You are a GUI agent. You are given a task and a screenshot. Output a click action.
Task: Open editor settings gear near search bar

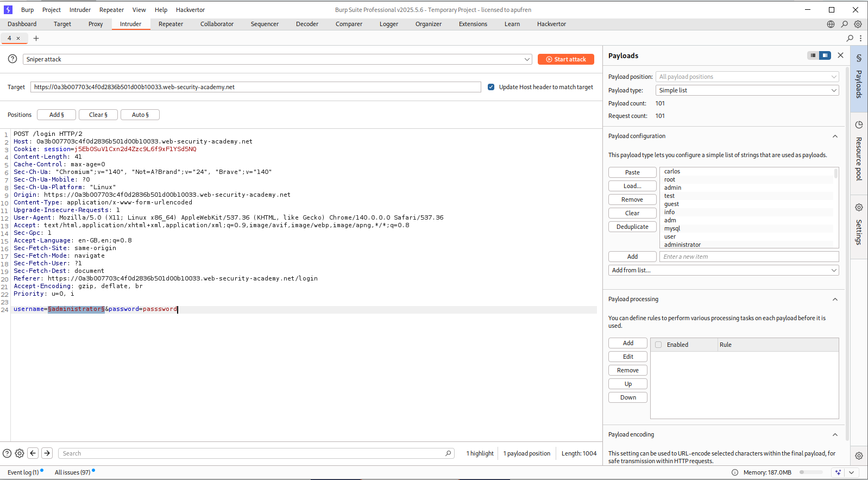pyautogui.click(x=20, y=453)
